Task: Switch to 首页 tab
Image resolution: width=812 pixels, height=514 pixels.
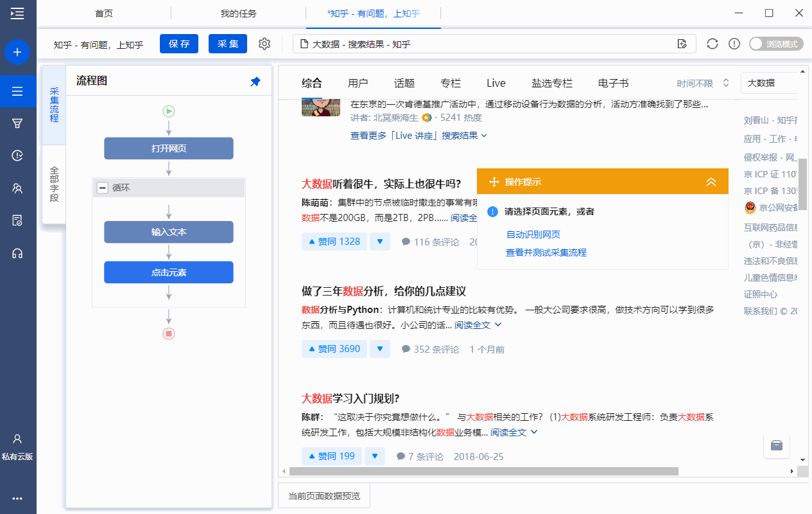Action: pyautogui.click(x=104, y=13)
